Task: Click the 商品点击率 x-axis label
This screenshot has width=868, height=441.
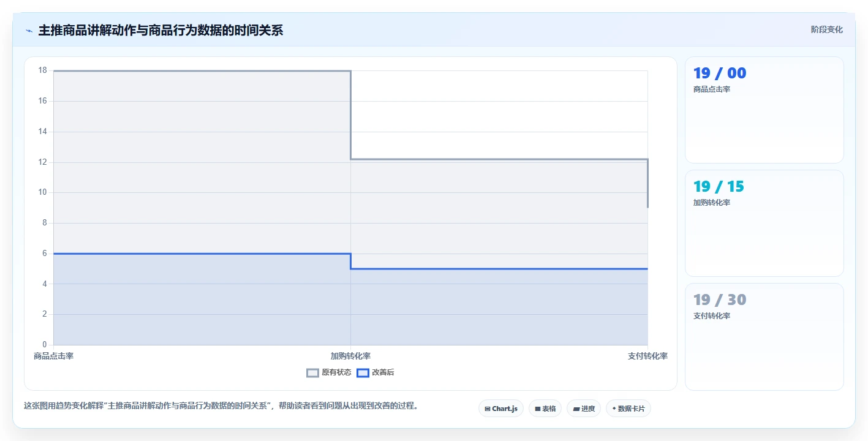Action: point(53,356)
